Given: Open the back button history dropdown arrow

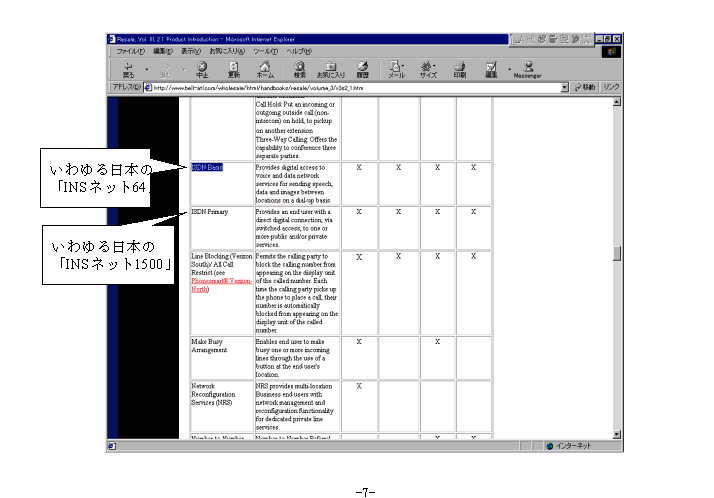Looking at the screenshot, I should pyautogui.click(x=146, y=70).
